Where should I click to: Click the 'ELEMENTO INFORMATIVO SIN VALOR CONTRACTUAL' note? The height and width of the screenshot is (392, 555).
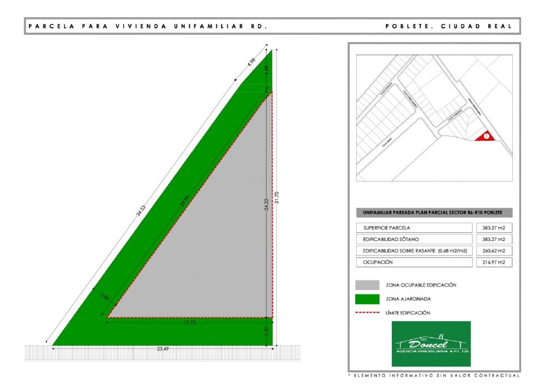[x=435, y=375]
